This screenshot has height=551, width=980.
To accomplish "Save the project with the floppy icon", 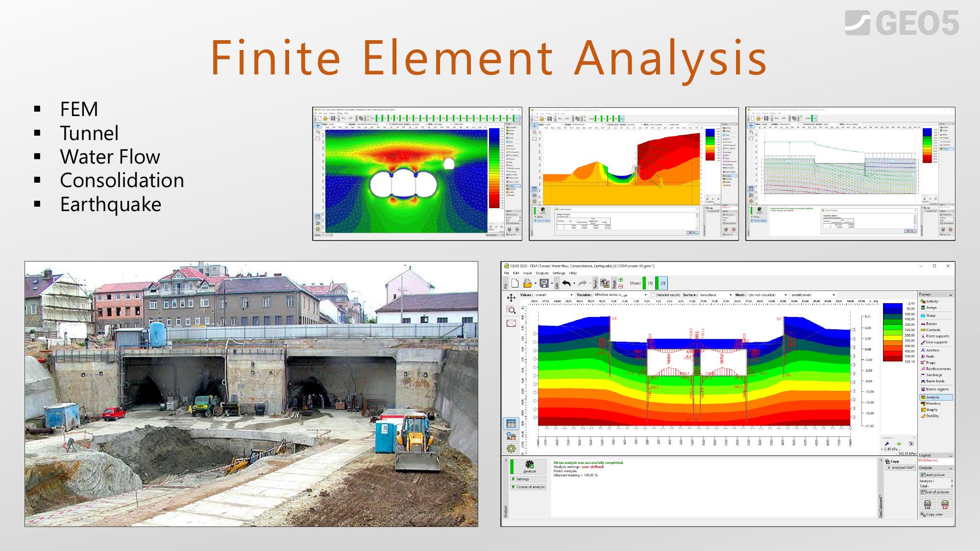I will [x=543, y=283].
